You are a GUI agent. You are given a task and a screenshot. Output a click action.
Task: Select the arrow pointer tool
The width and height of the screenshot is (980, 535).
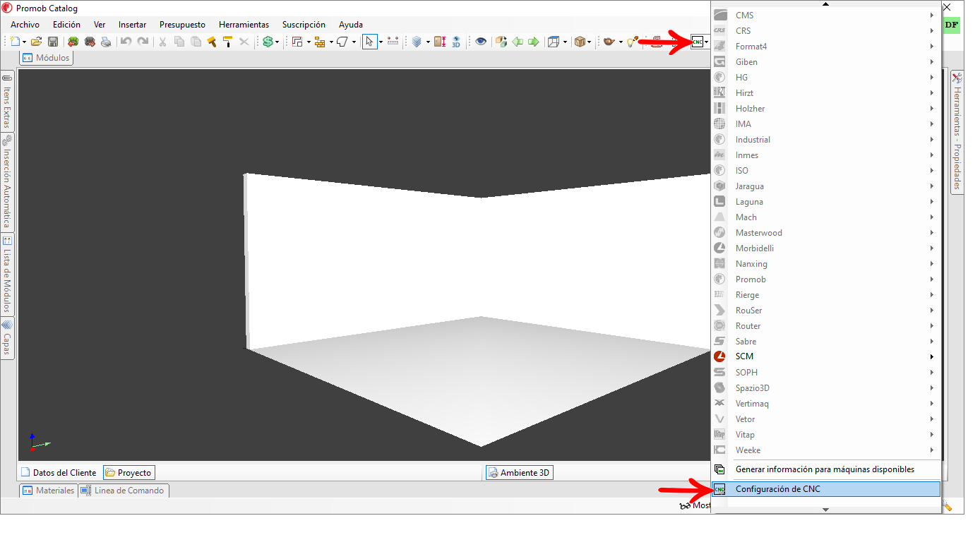[x=369, y=42]
